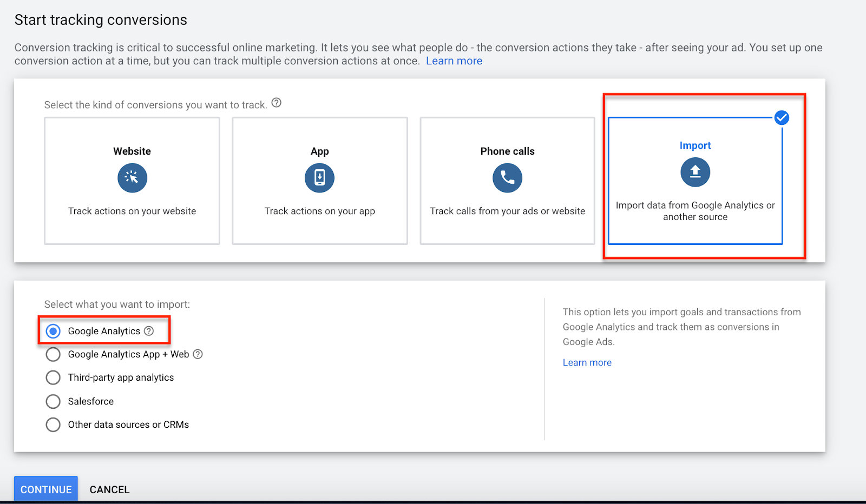Viewport: 866px width, 504px height.
Task: Open help icon beside conversions kind prompt
Action: [x=277, y=103]
